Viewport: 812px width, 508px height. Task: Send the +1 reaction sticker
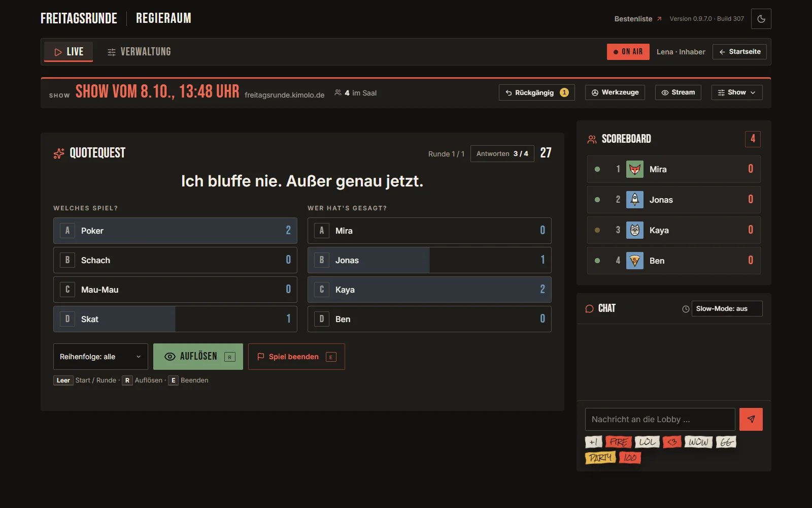pyautogui.click(x=593, y=442)
